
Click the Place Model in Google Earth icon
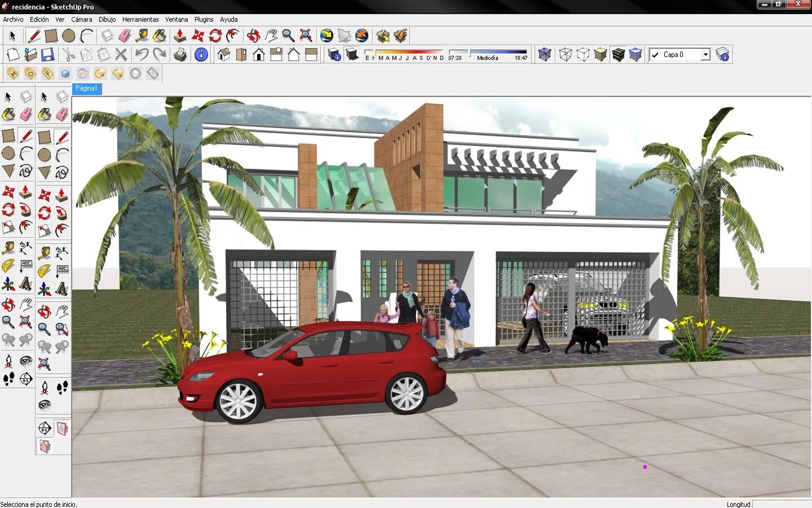[361, 36]
